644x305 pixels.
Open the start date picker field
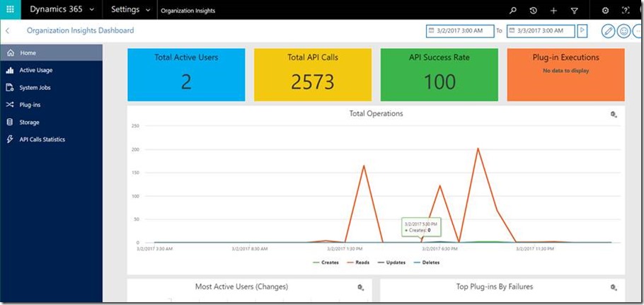(459, 31)
